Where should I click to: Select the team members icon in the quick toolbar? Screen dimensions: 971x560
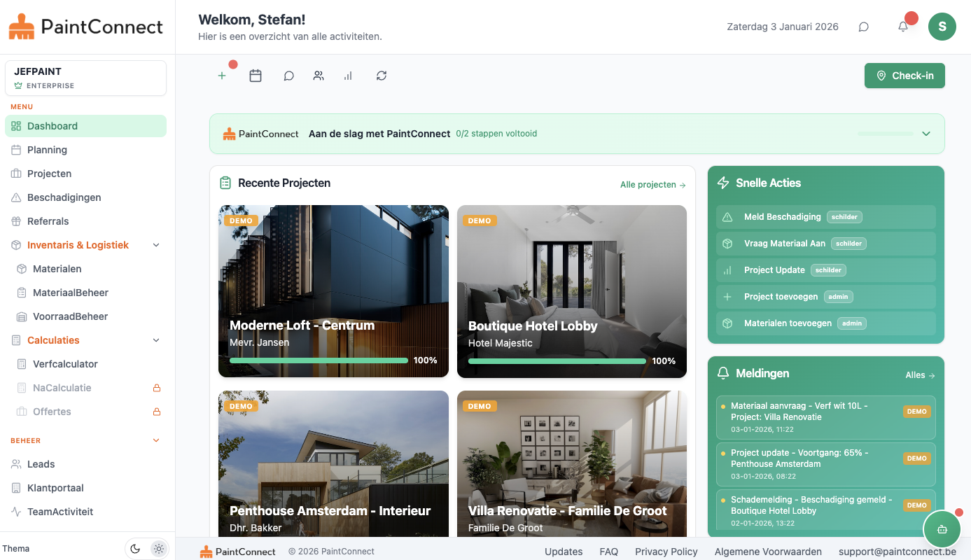coord(319,75)
